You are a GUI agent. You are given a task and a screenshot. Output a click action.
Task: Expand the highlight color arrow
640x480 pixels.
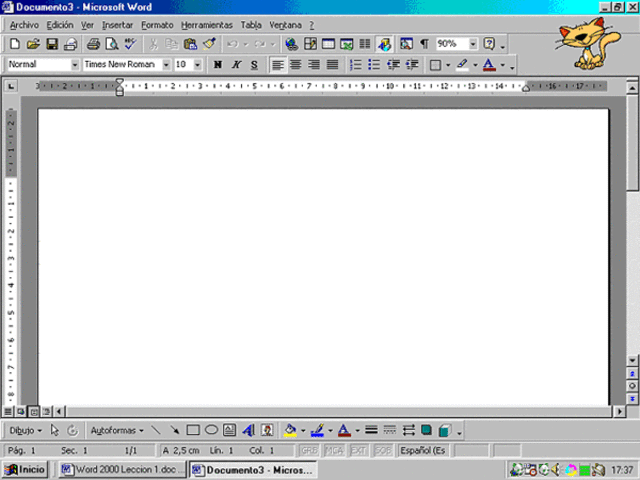[475, 65]
